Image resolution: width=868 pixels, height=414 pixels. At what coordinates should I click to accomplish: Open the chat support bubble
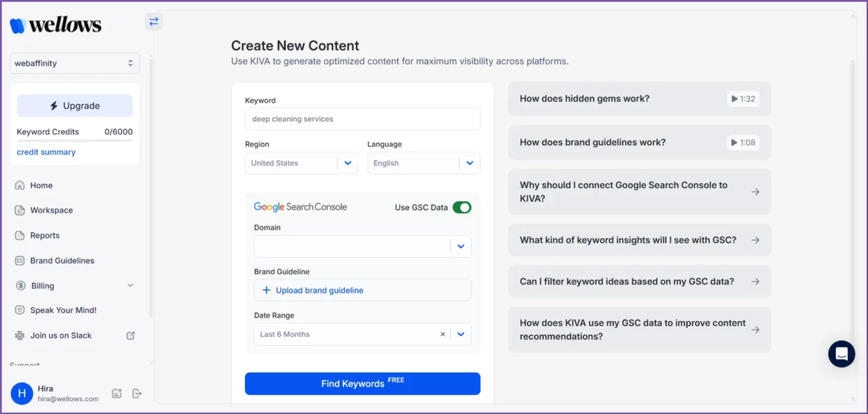pyautogui.click(x=842, y=354)
